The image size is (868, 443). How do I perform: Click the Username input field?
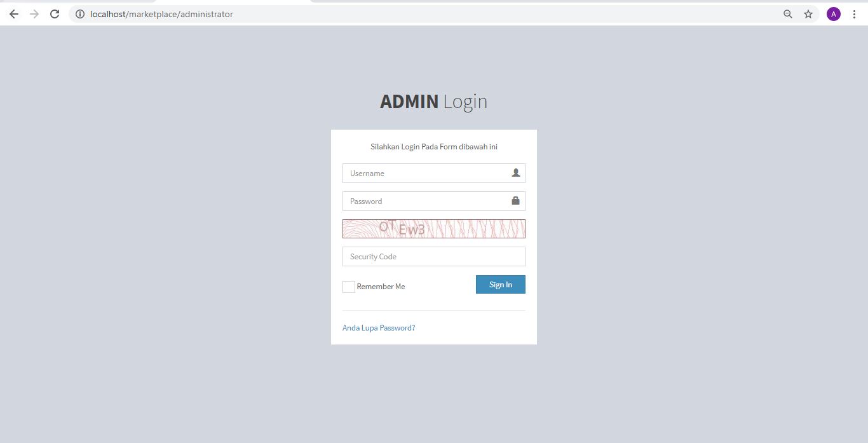(x=426, y=173)
